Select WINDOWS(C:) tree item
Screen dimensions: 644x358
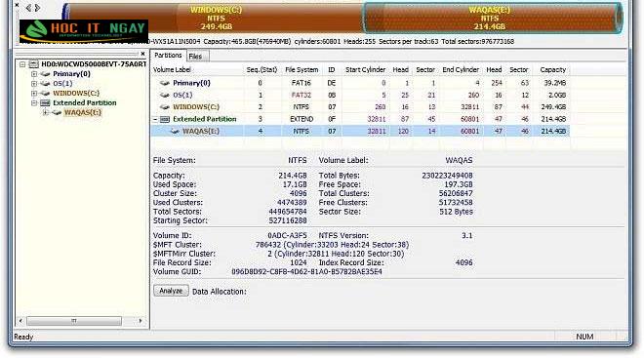pos(76,94)
